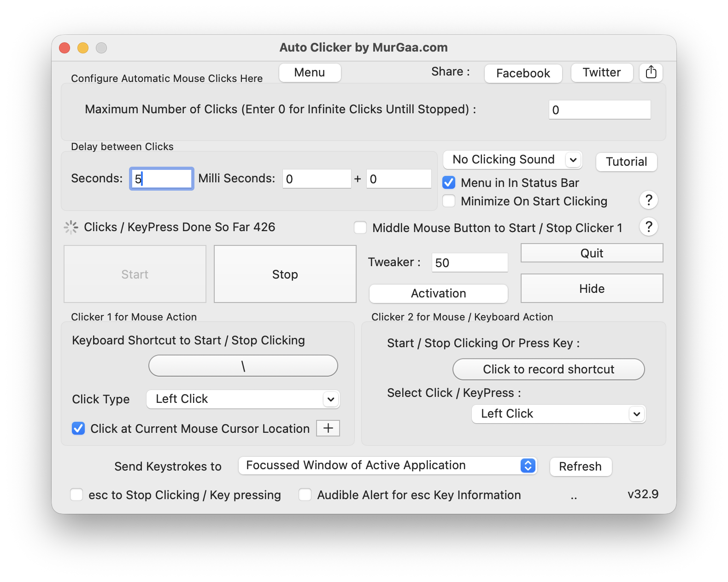The image size is (728, 582).
Task: Expand the Click Type dropdown for Clicker 1
Action: point(243,399)
